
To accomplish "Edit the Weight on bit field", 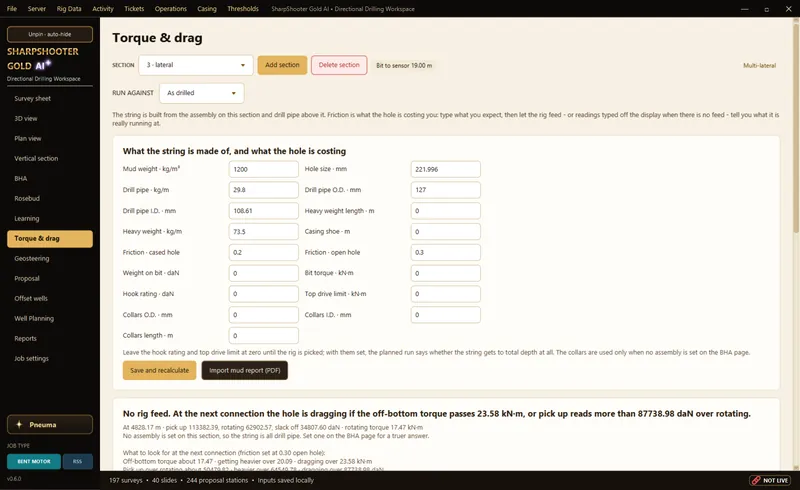I will [263, 273].
